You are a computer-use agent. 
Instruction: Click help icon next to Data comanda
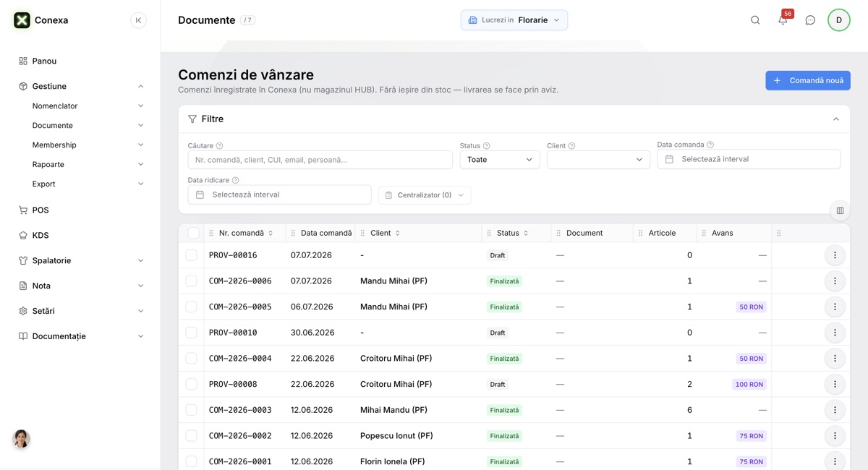pyautogui.click(x=710, y=145)
